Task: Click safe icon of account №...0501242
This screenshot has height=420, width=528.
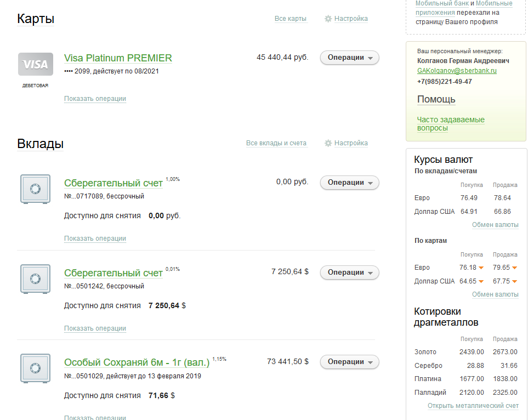Action: click(35, 279)
